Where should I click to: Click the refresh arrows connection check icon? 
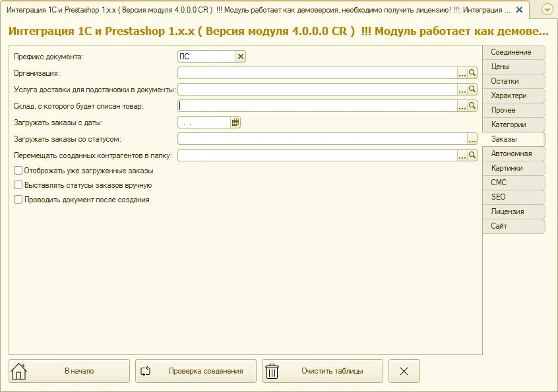145,371
